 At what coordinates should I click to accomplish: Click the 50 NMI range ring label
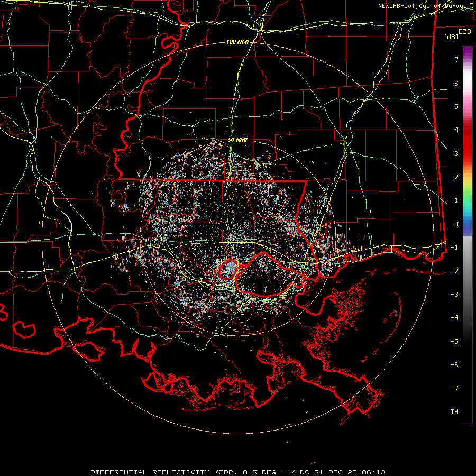(237, 140)
